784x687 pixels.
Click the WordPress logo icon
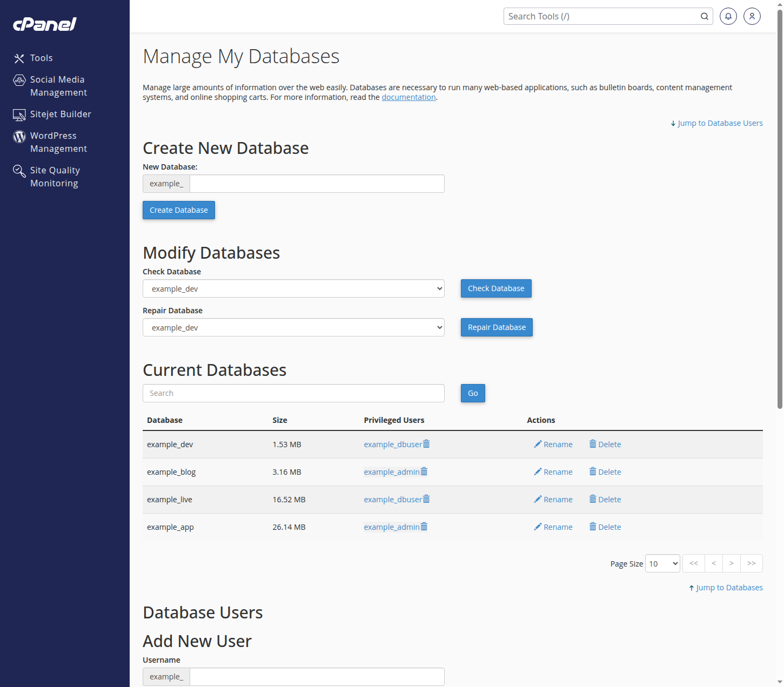tap(19, 136)
